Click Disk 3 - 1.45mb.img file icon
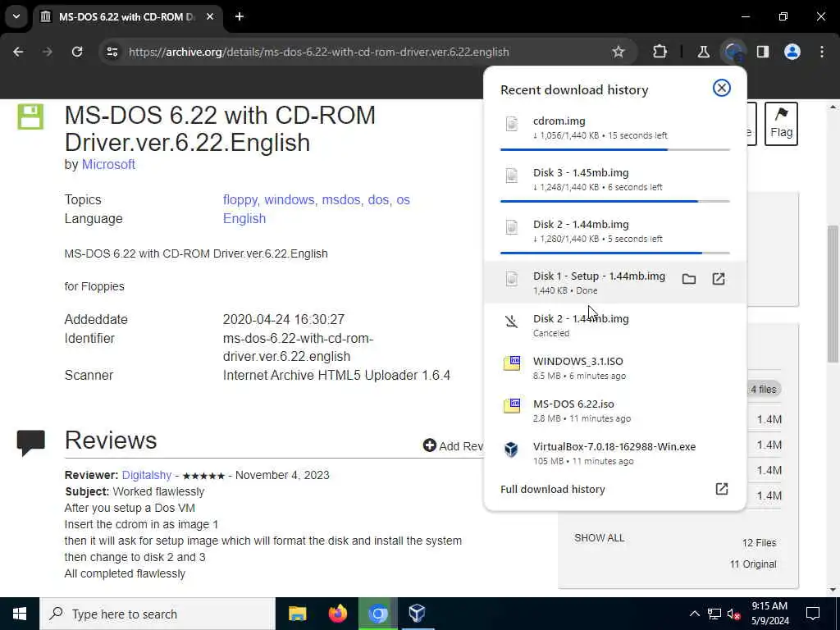This screenshot has width=840, height=630. pyautogui.click(x=512, y=176)
